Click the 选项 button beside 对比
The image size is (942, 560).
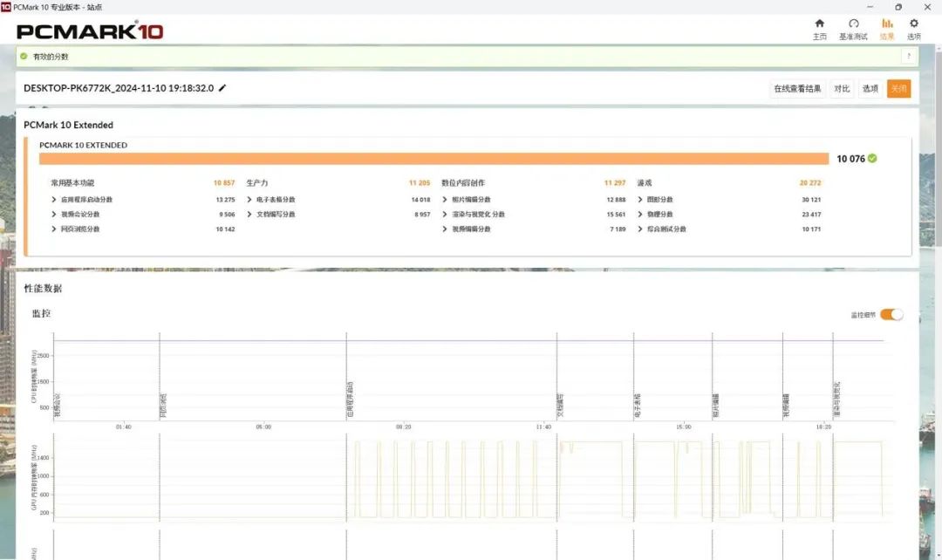pyautogui.click(x=870, y=88)
